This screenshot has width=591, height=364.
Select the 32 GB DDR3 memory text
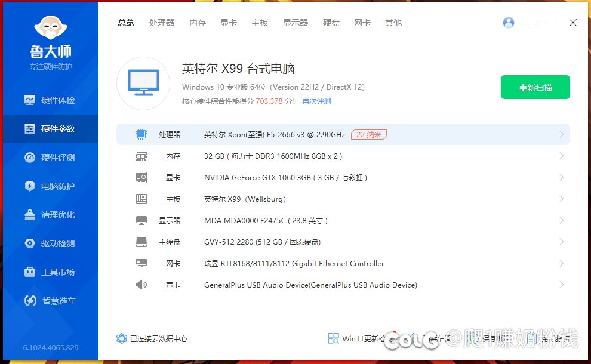coord(273,156)
